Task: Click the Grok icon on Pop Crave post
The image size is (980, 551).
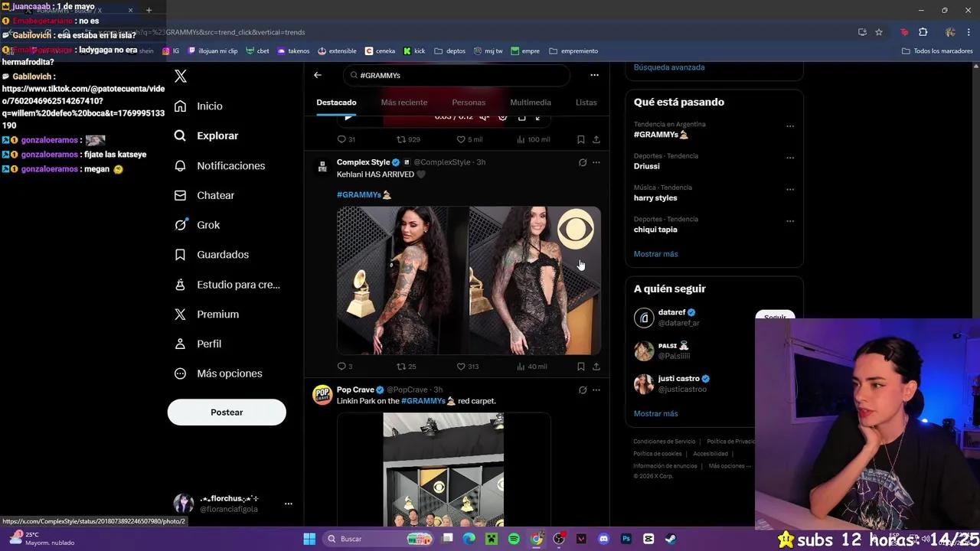Action: (x=582, y=390)
